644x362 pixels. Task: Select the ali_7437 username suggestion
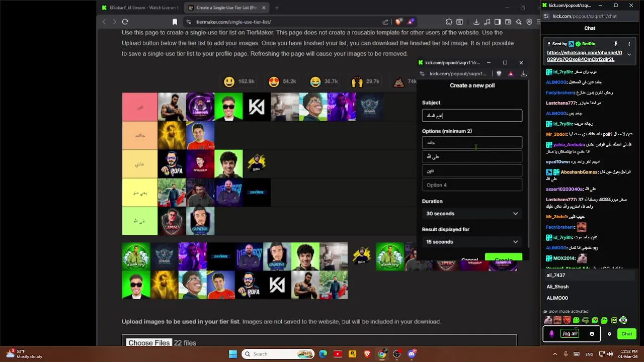pos(589,276)
